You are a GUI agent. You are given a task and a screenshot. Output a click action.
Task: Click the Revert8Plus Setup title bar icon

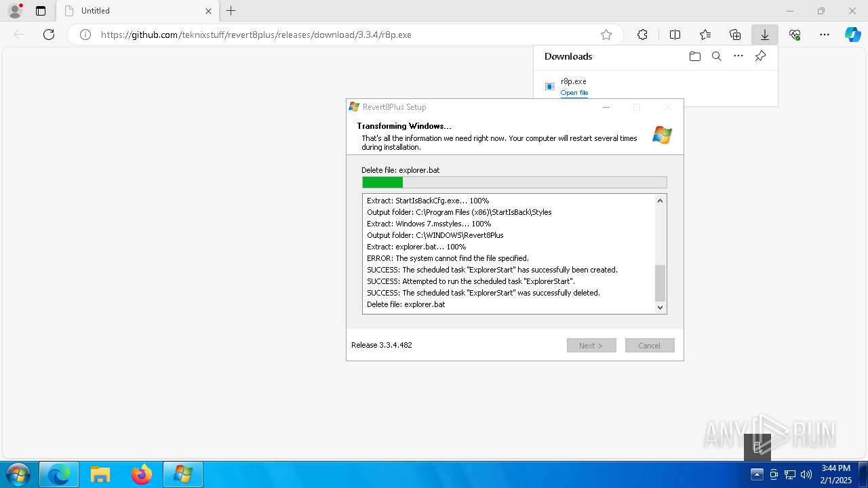coord(354,107)
